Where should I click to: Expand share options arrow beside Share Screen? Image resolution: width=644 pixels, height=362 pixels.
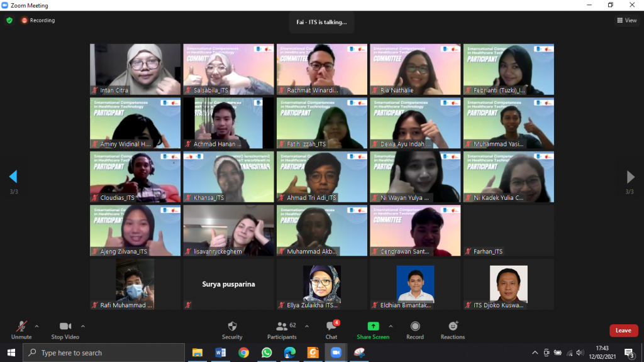pyautogui.click(x=391, y=326)
